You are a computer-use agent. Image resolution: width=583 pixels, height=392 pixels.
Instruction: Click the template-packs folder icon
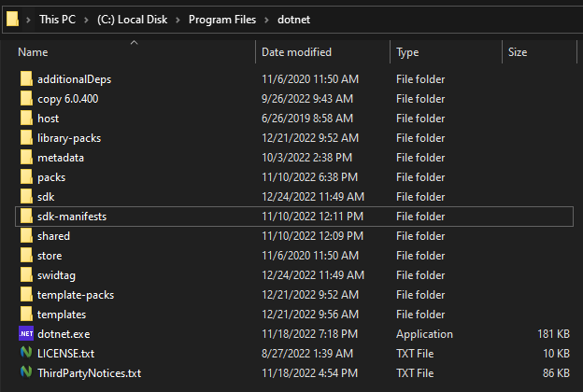coord(26,295)
